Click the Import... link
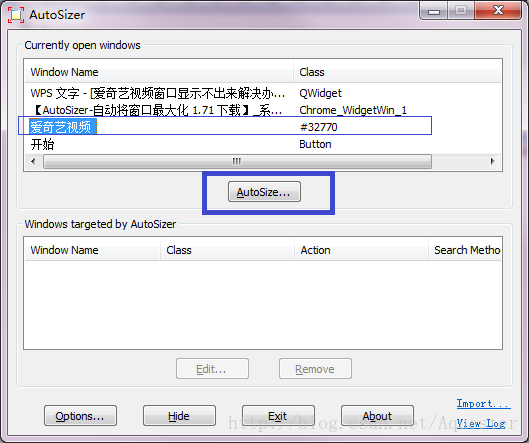Screen dimensions: 529x443 [x=483, y=404]
